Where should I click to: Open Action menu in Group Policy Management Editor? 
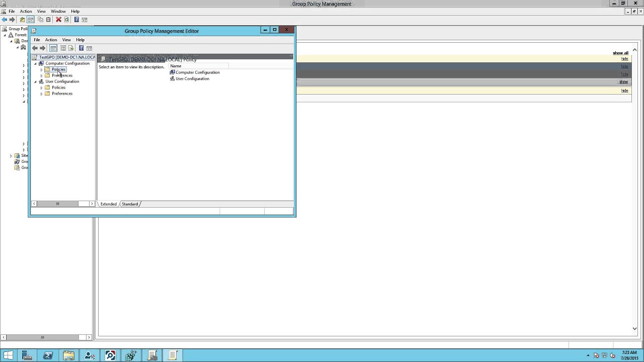(51, 40)
